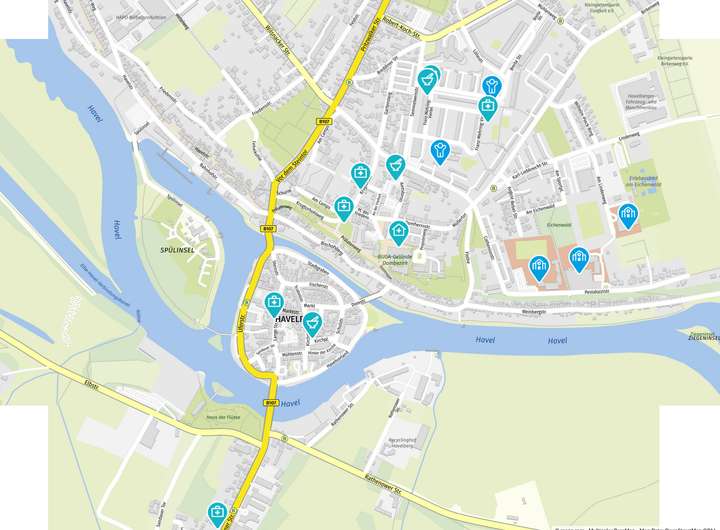The image size is (720, 530).
Task: Open the pharmacy marker between two first-aid pins
Action: pyautogui.click(x=395, y=166)
